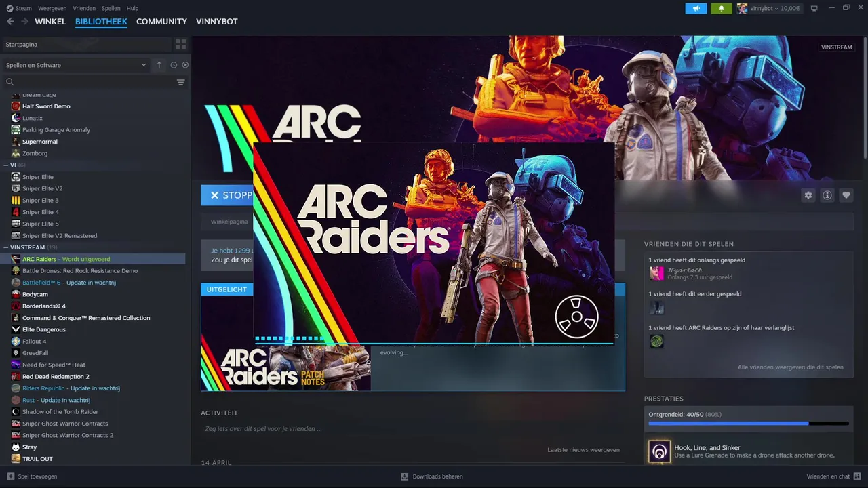The height and width of the screenshot is (488, 868).
Task: Click the Sniper Elite V2 icon
Action: (16, 188)
